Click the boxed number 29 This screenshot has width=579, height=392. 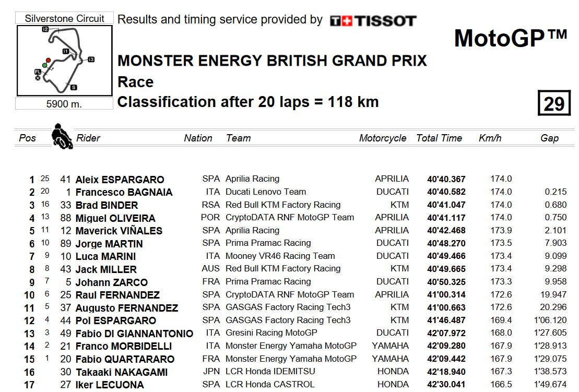pos(554,103)
